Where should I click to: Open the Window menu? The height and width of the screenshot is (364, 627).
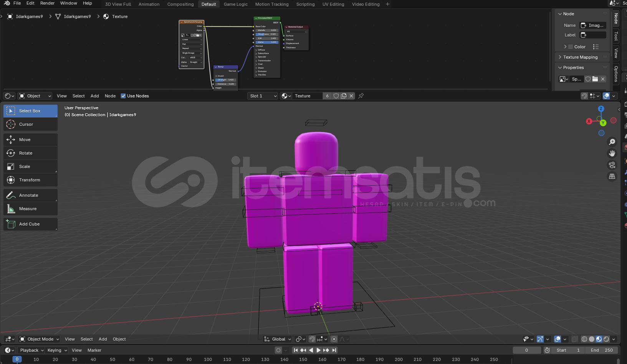click(69, 3)
